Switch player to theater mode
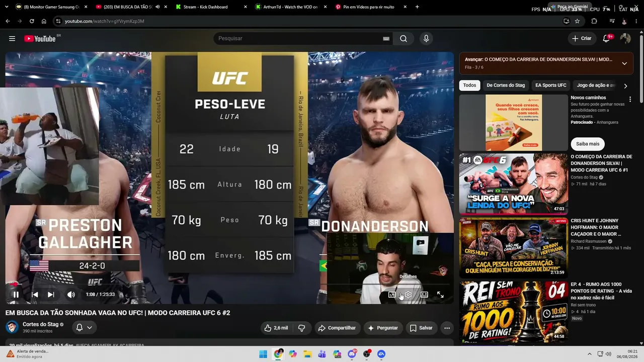The width and height of the screenshot is (644, 362). [x=424, y=295]
